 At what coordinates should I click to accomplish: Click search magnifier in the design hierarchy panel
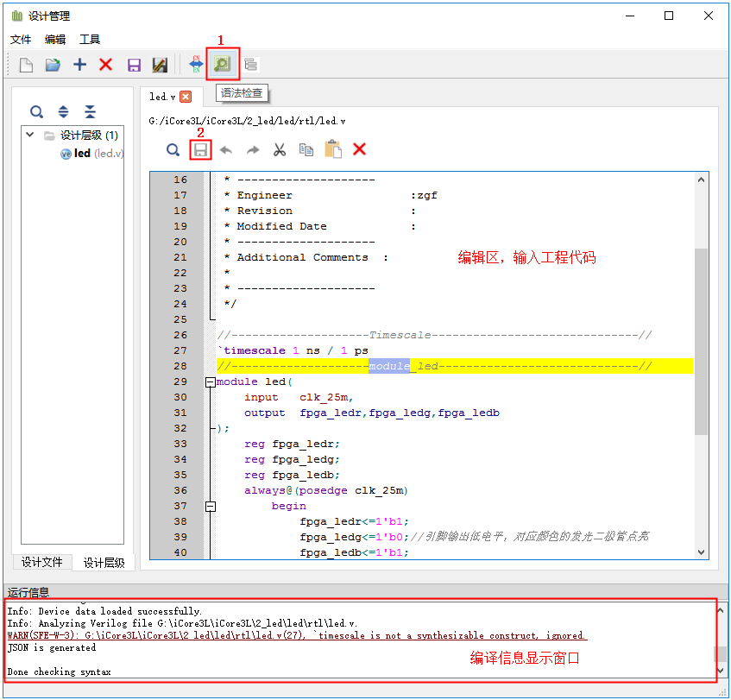36,111
